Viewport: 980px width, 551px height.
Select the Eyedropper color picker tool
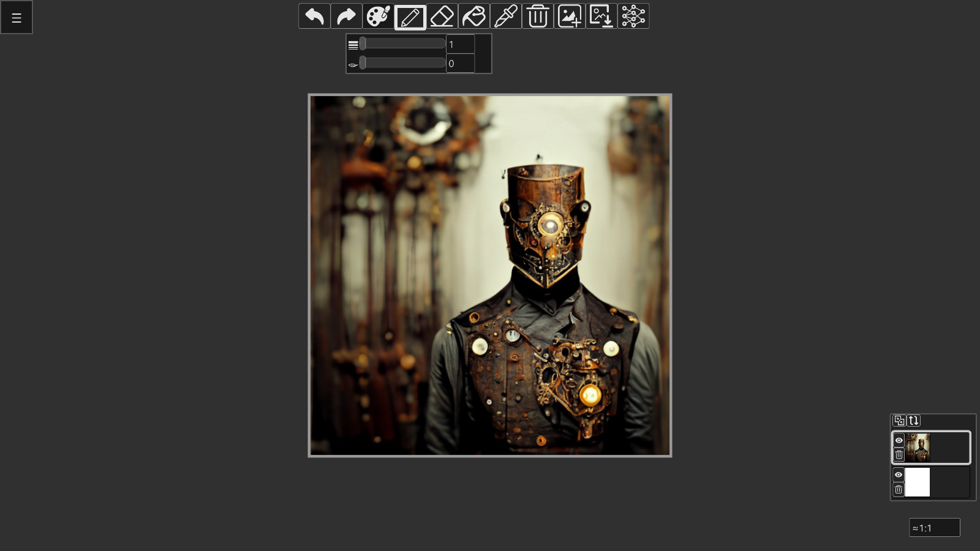[x=505, y=16]
